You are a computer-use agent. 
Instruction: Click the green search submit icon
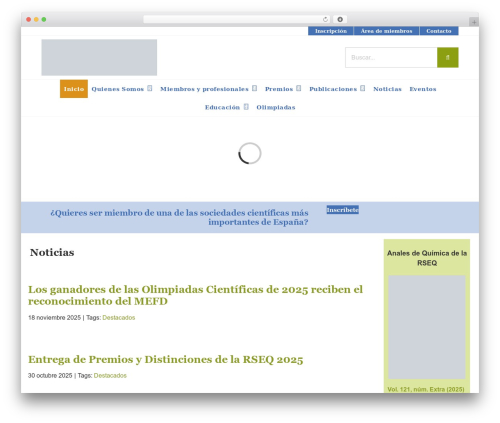[x=447, y=57]
